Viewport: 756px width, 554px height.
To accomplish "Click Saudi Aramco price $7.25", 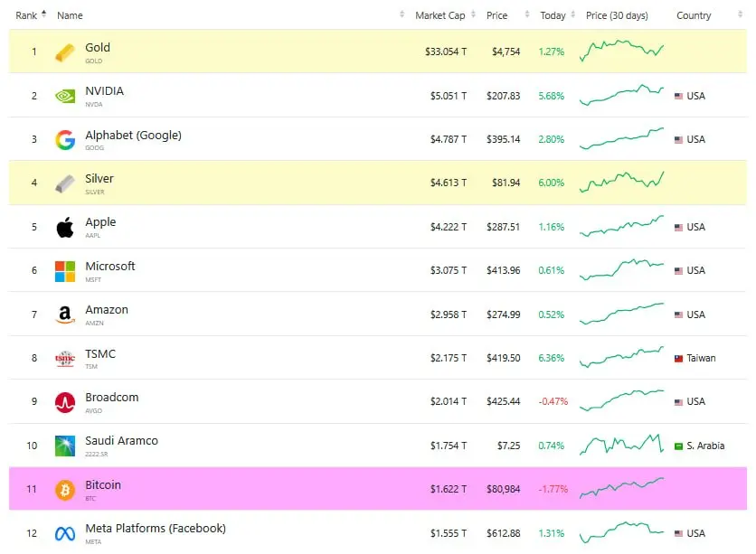I will [x=508, y=446].
